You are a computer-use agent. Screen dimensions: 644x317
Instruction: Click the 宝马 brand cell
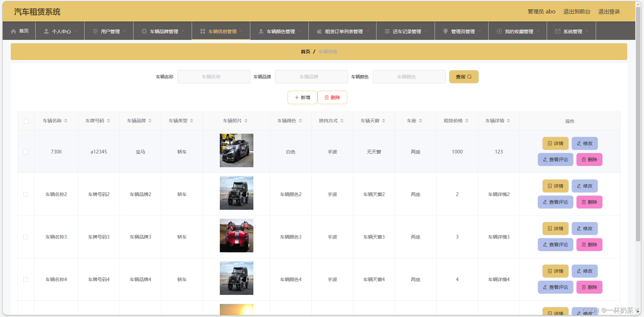pyautogui.click(x=140, y=152)
